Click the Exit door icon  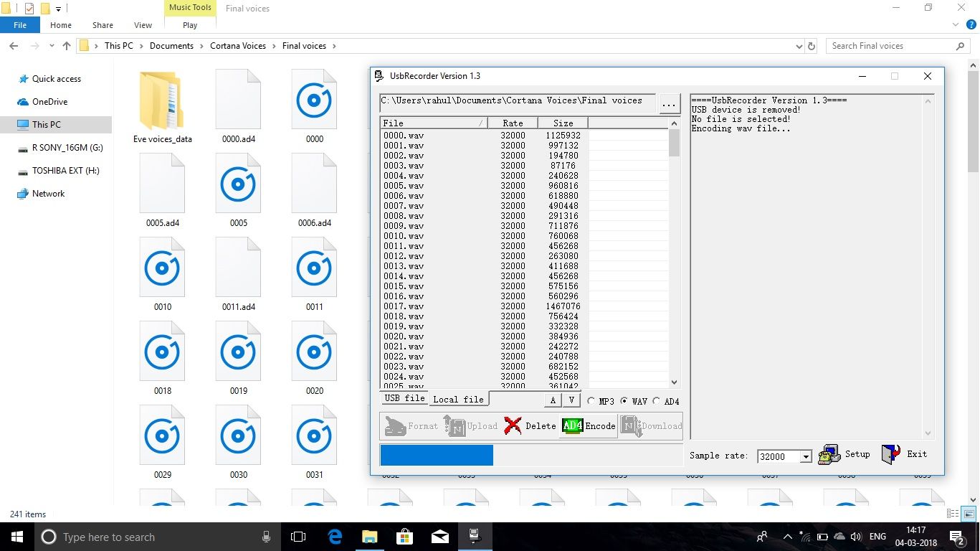point(890,453)
